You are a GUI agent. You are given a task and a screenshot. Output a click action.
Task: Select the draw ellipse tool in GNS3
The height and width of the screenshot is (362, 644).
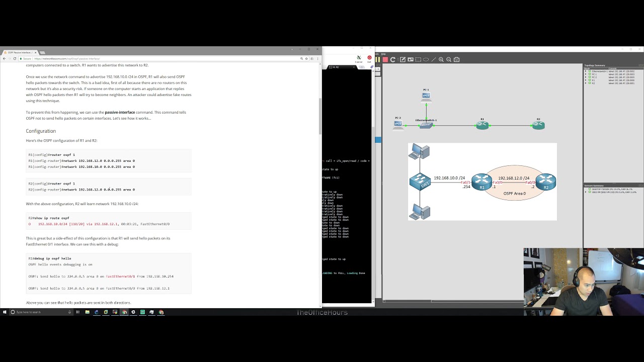click(426, 59)
